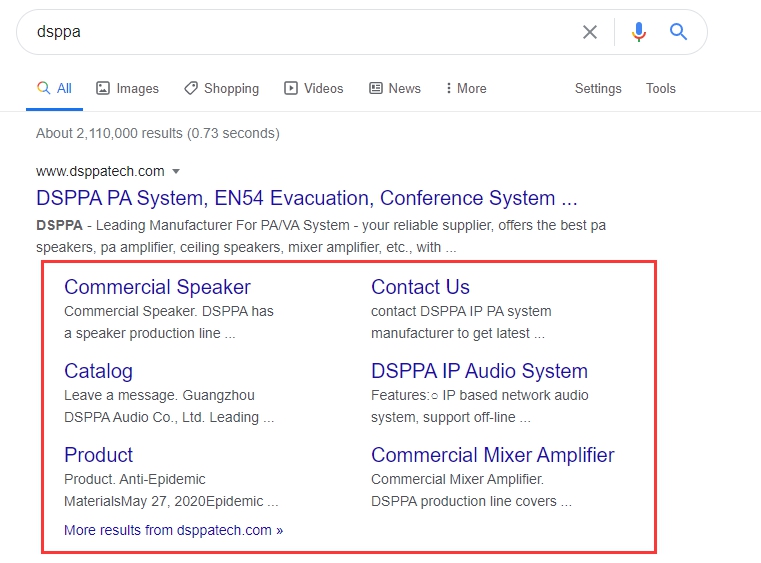The width and height of the screenshot is (761, 563).
Task: Visit the DSPPA IP Audio System sitelink
Action: (x=480, y=371)
